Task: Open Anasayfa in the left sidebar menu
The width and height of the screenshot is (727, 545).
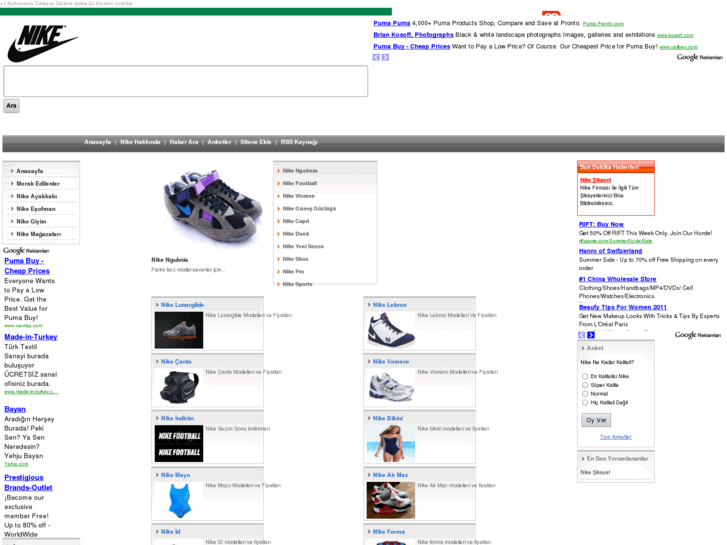Action: pyautogui.click(x=30, y=171)
